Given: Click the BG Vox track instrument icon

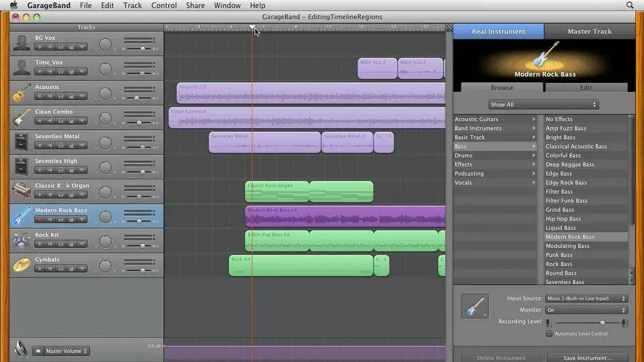Looking at the screenshot, I should pyautogui.click(x=21, y=43).
